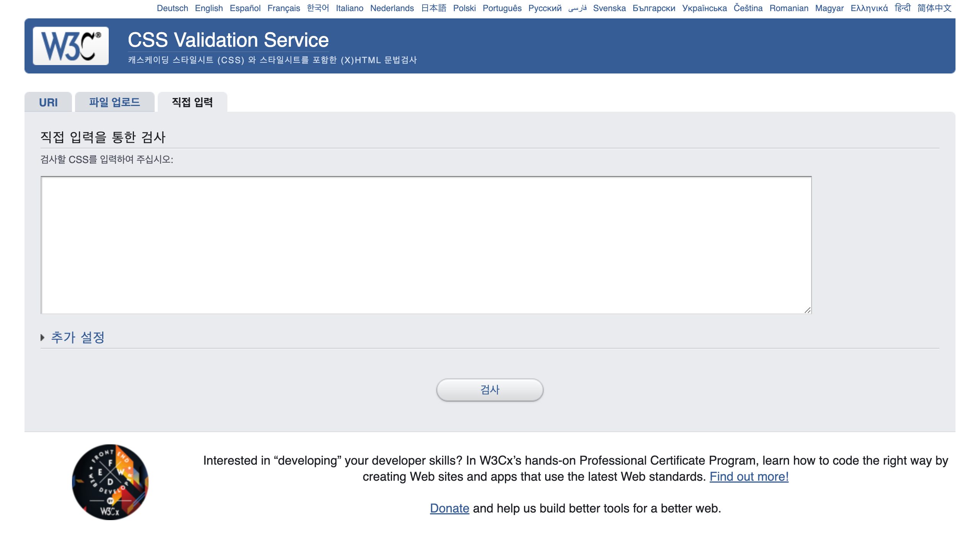The image size is (980, 545).
Task: Select the 직접 입력 tab
Action: tap(192, 102)
